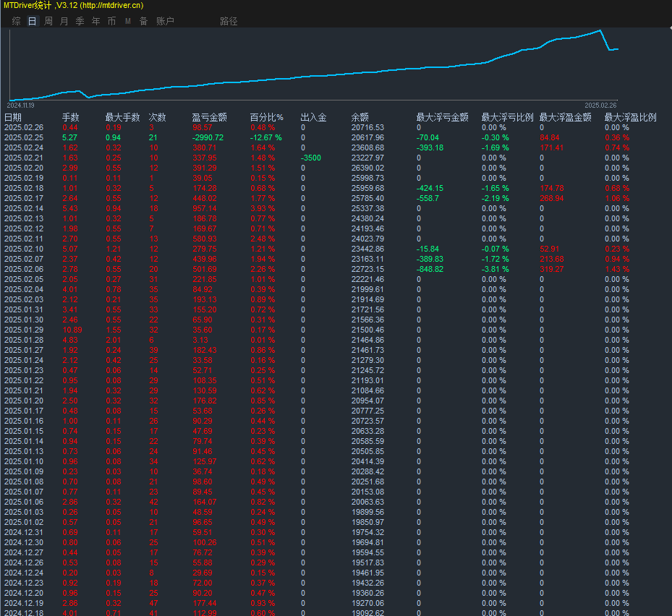Click the -3500 withdrawal value

[311, 158]
